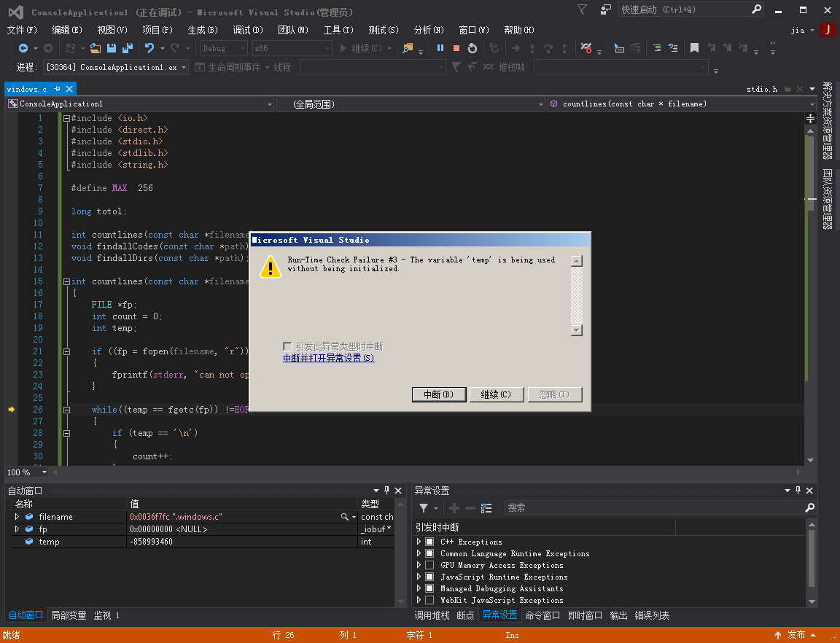Open the 100 % zoom dropdown
The image size is (840, 643).
pyautogui.click(x=44, y=472)
